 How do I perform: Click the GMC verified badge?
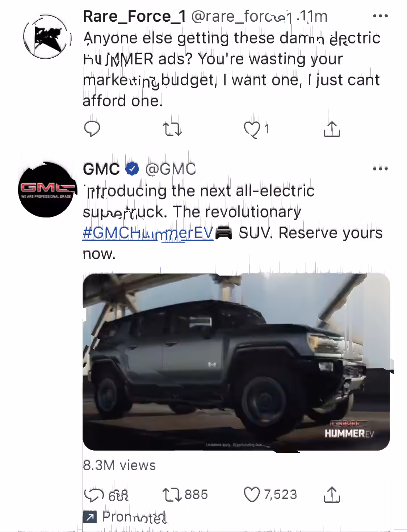tap(132, 169)
